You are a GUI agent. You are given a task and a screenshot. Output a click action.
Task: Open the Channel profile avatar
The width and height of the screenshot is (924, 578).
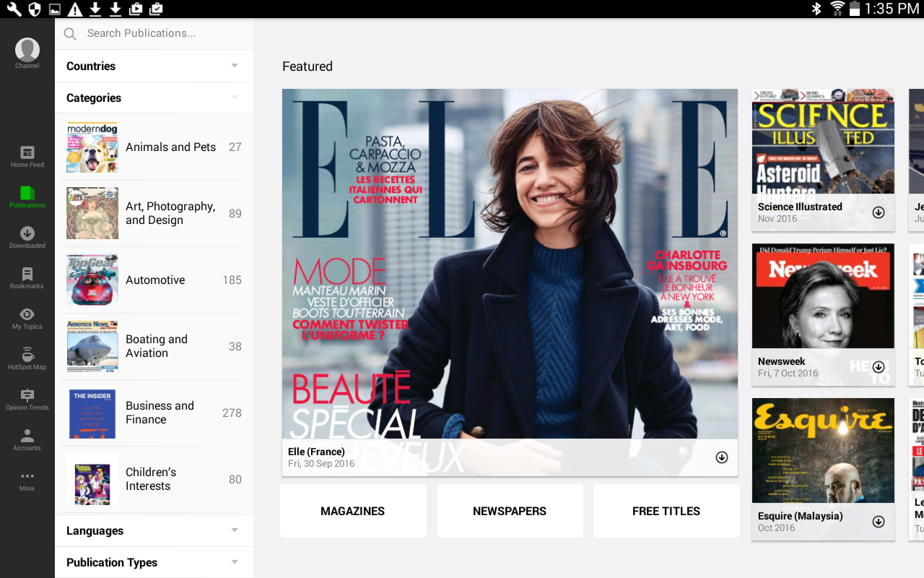pos(27,49)
